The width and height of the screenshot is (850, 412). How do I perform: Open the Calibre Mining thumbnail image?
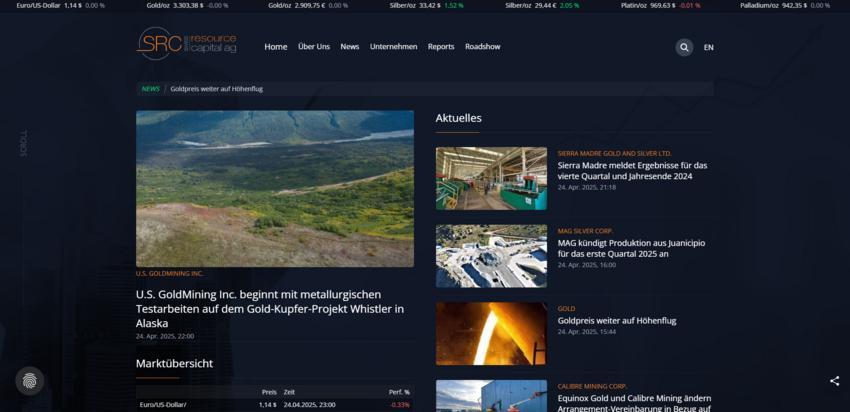tap(491, 395)
